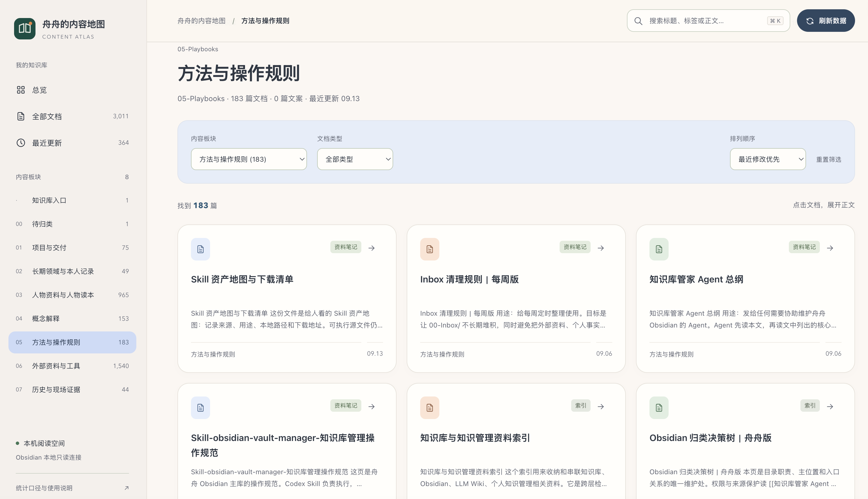The image size is (868, 499).
Task: Click the document icon beside 全部文档
Action: [x=21, y=116]
